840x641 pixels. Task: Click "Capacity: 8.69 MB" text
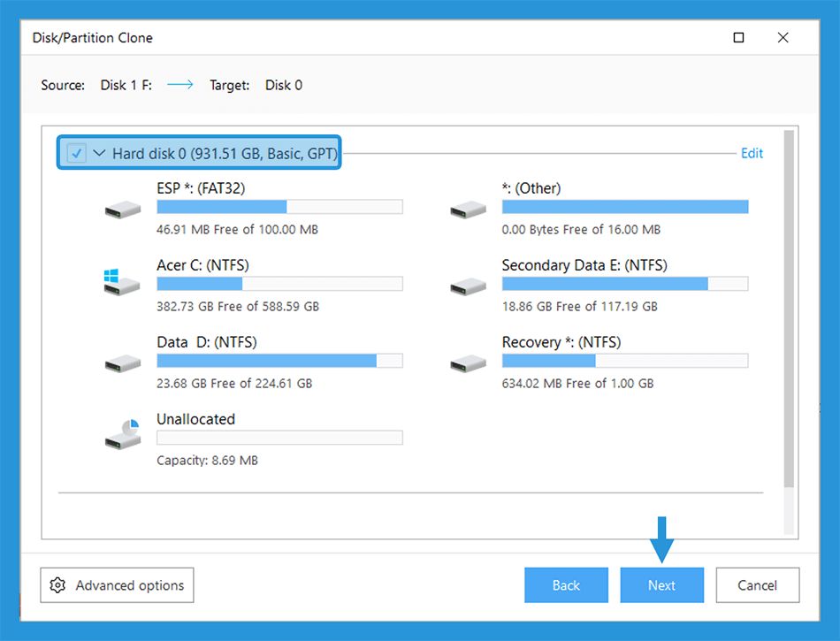[207, 461]
